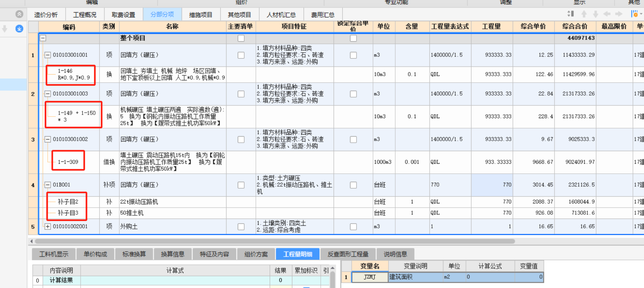Tick 锁定综合单价 checkbox for 010103001001
Screen dimensions: 644x288
tap(353, 55)
